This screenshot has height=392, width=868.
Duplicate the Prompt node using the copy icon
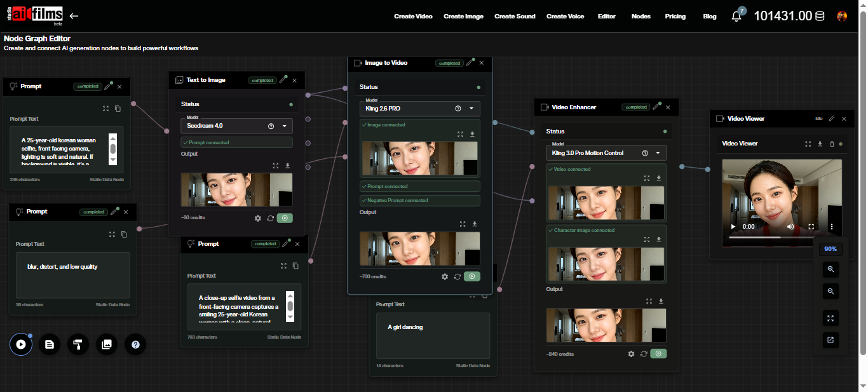point(117,109)
